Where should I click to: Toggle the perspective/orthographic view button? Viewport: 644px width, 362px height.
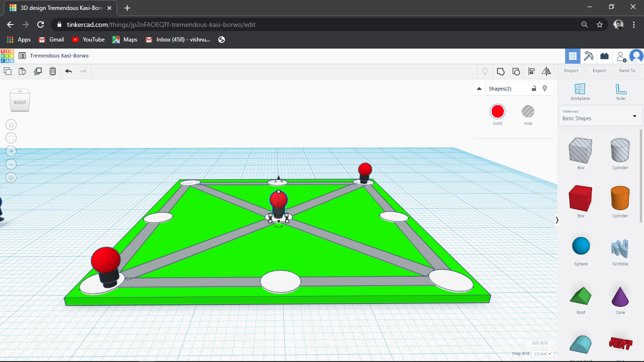click(11, 178)
